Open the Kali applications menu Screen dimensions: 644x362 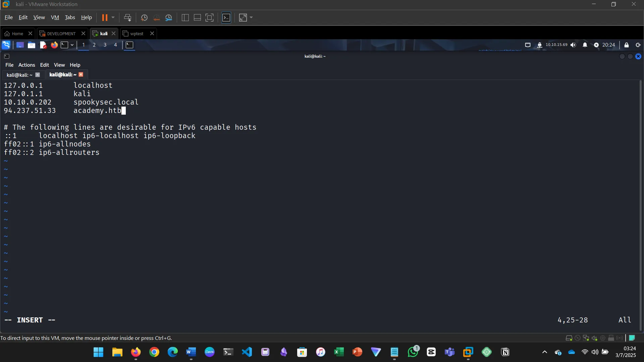point(6,45)
